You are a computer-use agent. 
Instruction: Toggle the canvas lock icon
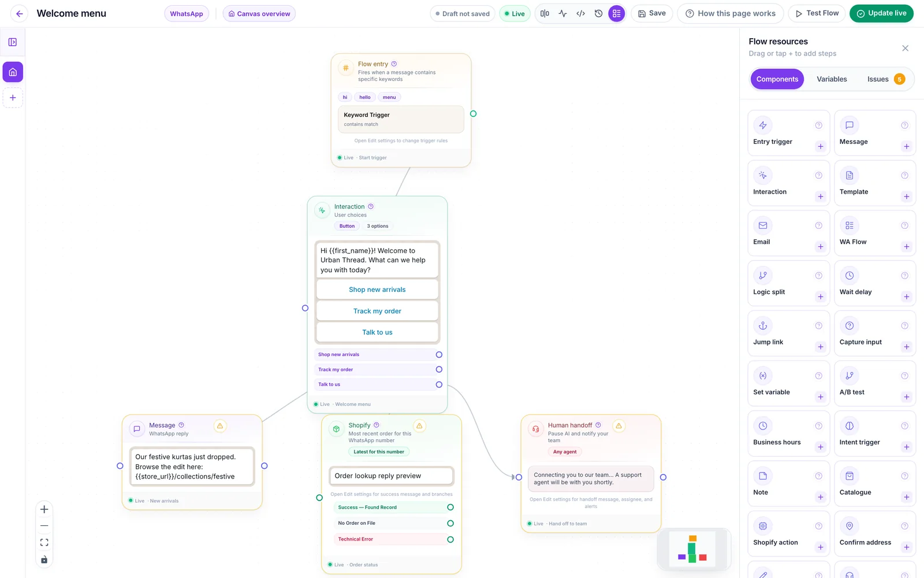[44, 560]
